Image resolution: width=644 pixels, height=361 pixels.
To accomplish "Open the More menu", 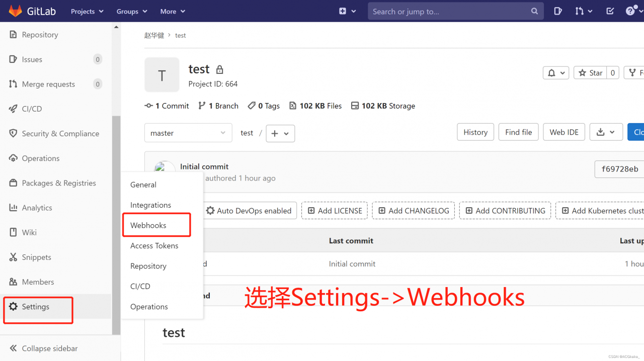I will click(173, 11).
